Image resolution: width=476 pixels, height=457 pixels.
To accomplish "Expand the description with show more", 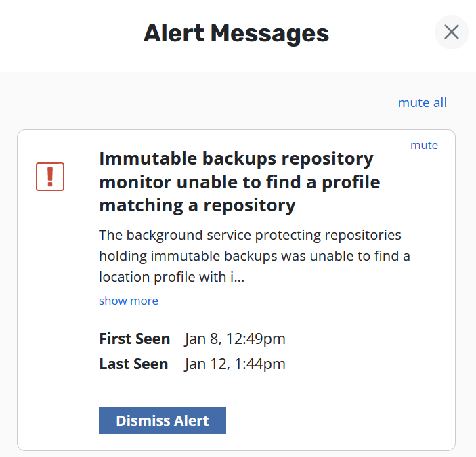I will tap(129, 301).
